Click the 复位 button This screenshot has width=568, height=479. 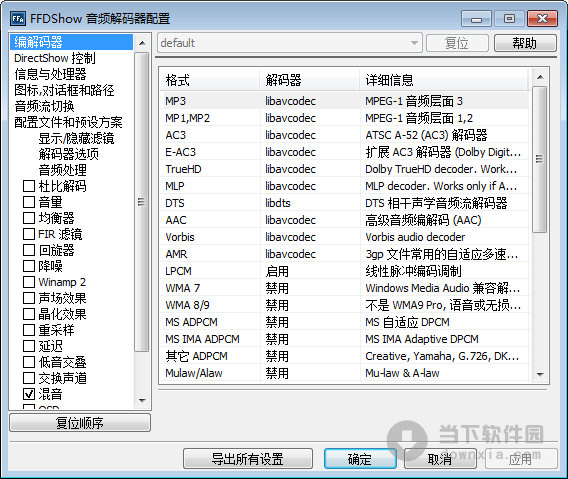click(457, 43)
